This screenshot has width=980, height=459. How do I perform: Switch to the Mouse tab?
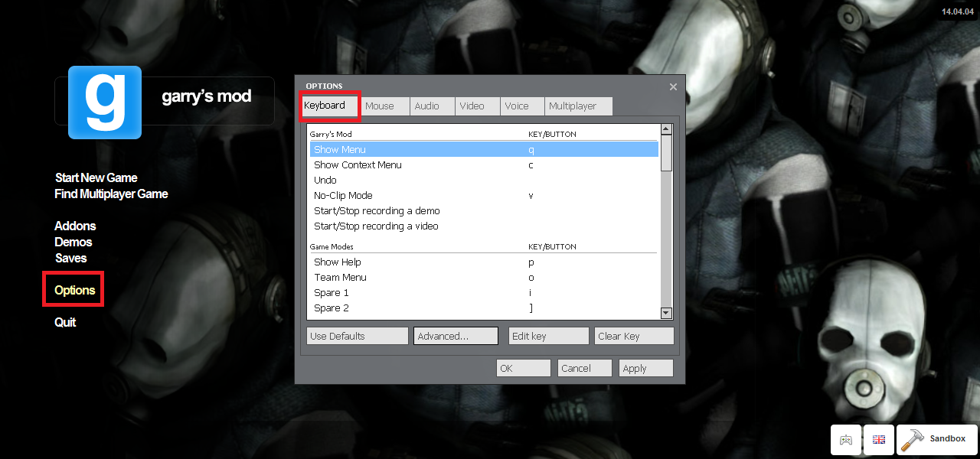(x=385, y=106)
